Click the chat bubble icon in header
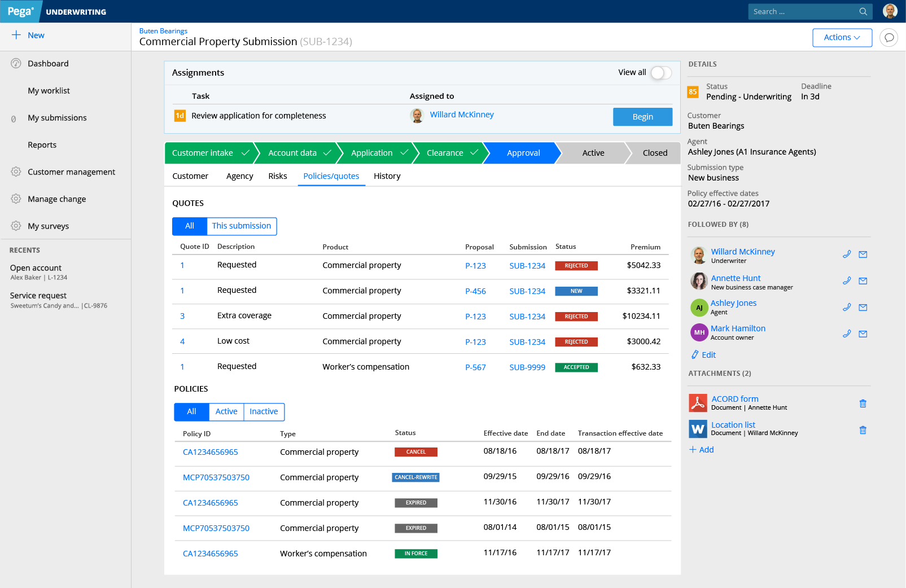The height and width of the screenshot is (588, 906). point(889,38)
